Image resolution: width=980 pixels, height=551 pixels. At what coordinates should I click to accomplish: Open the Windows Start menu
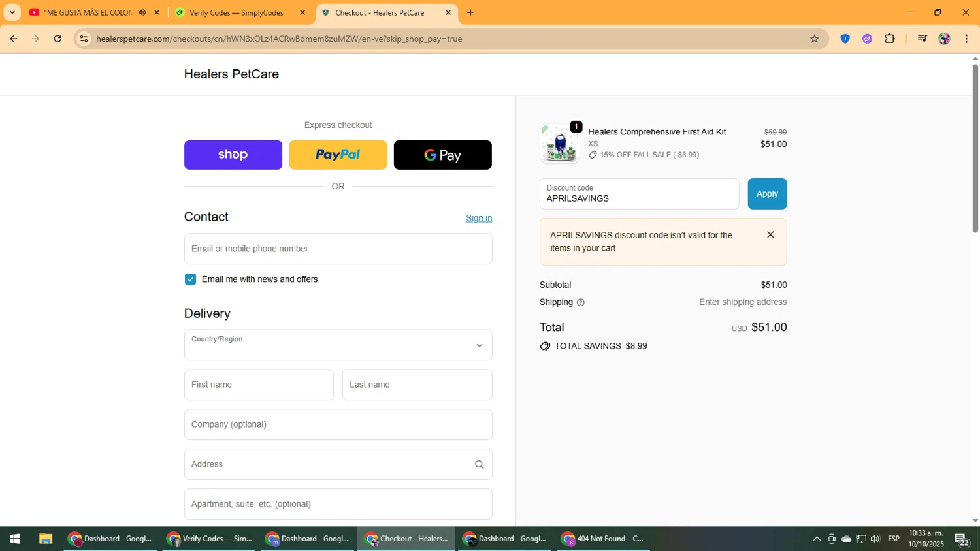[14, 539]
